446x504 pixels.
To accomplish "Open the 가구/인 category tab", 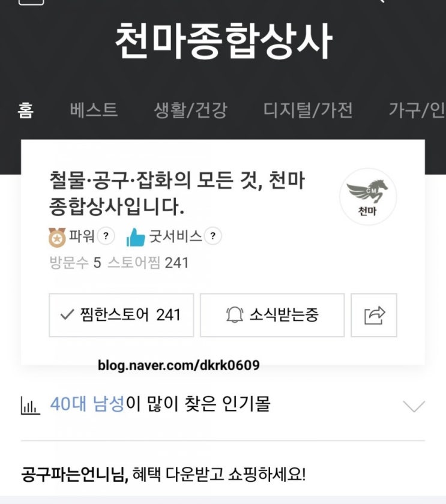I will tap(417, 110).
